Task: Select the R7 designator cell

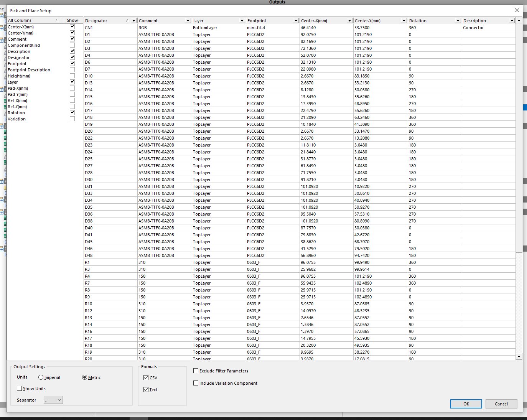Action: (110, 283)
